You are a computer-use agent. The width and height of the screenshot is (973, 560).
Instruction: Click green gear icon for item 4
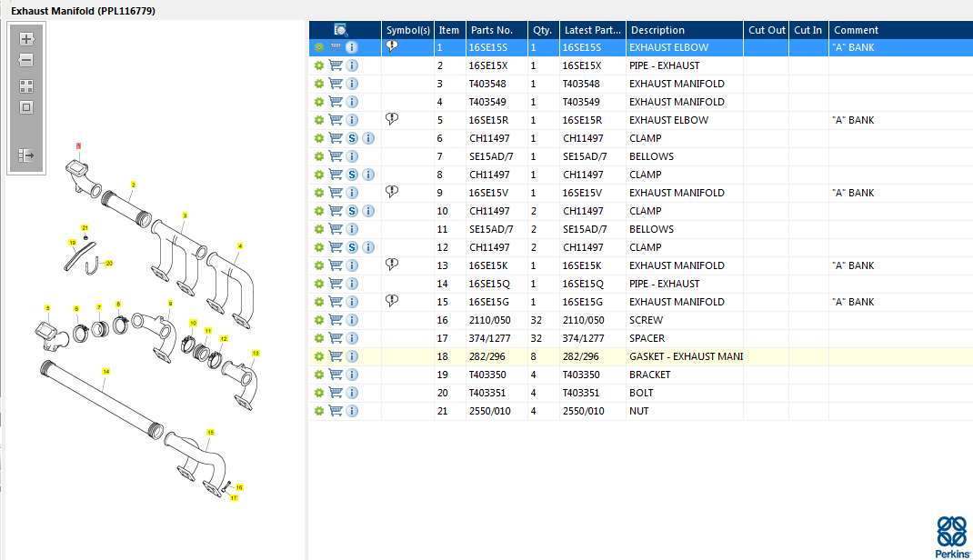[x=319, y=102]
